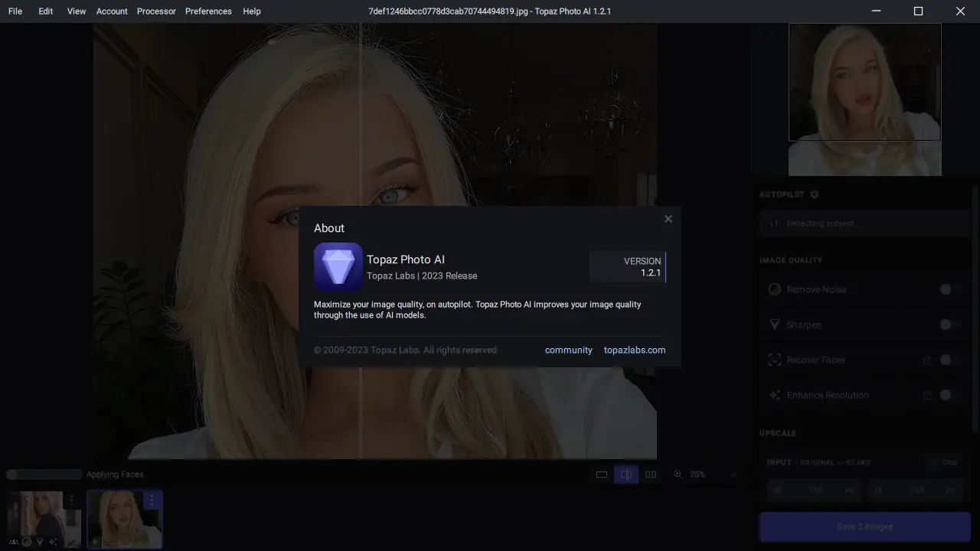The width and height of the screenshot is (980, 551).
Task: Click the width input field
Action: tap(814, 491)
